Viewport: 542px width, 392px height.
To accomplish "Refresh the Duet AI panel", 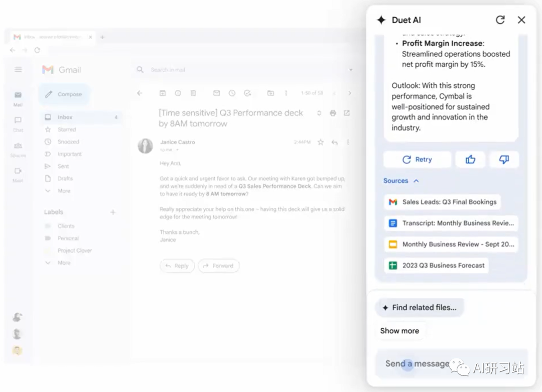I will click(500, 20).
